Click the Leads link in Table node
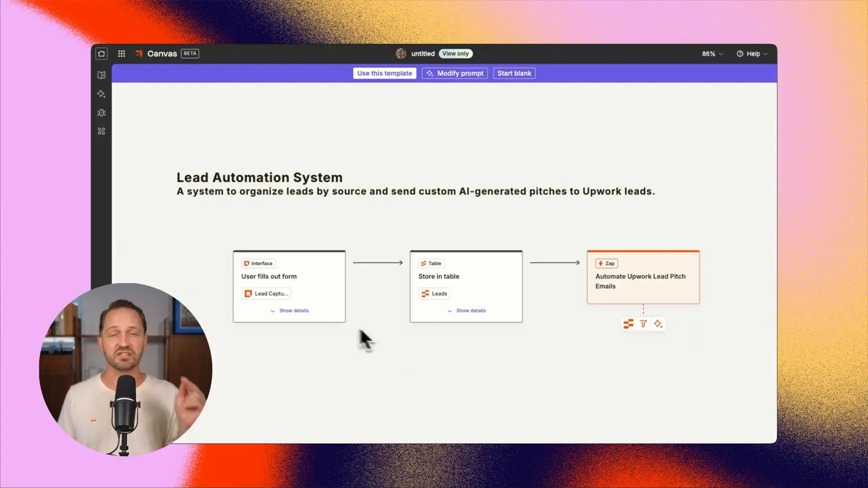The height and width of the screenshot is (488, 868). tap(439, 293)
